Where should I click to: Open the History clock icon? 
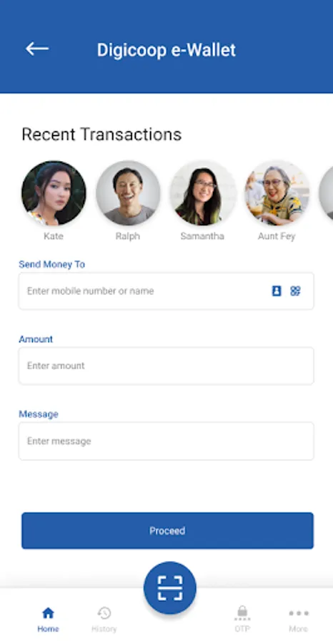click(x=104, y=613)
